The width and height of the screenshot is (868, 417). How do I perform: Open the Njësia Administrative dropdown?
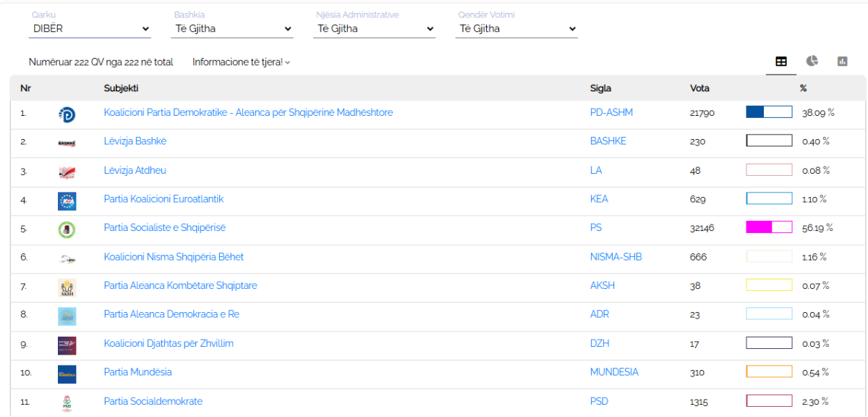(x=375, y=29)
